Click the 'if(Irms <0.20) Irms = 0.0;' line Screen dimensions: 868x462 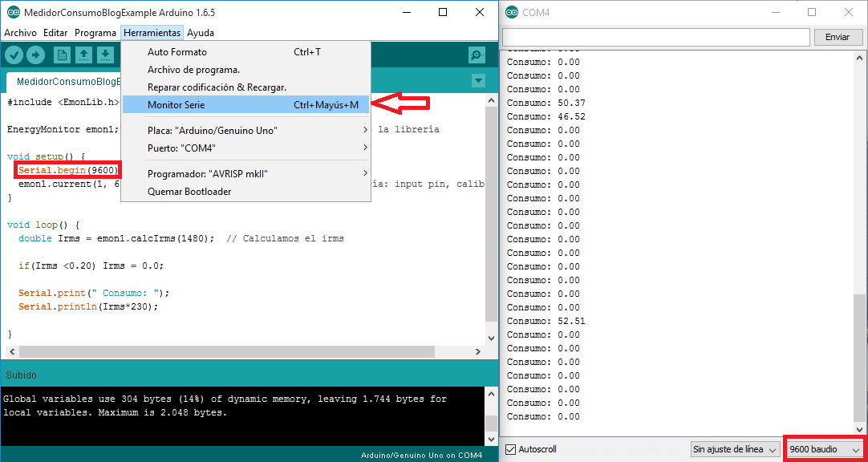click(91, 265)
